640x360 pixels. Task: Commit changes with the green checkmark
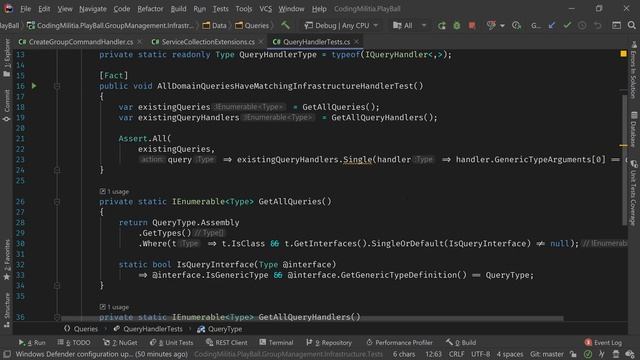tap(567, 26)
